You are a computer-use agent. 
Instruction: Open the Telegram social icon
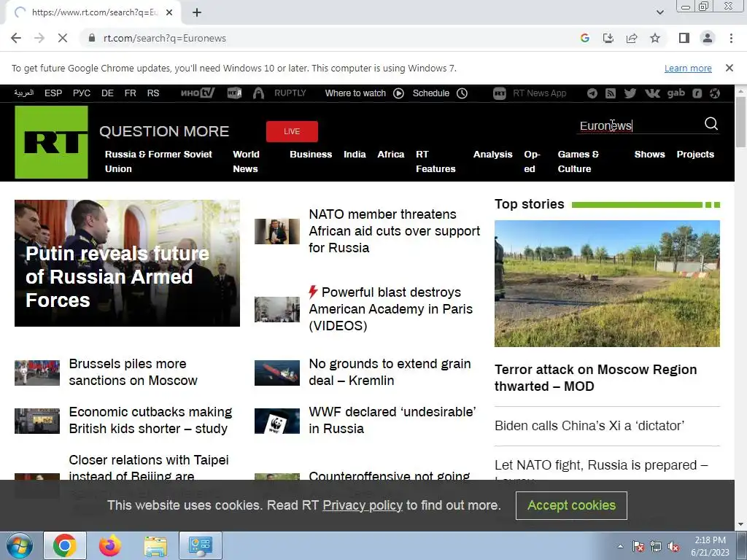coord(592,93)
